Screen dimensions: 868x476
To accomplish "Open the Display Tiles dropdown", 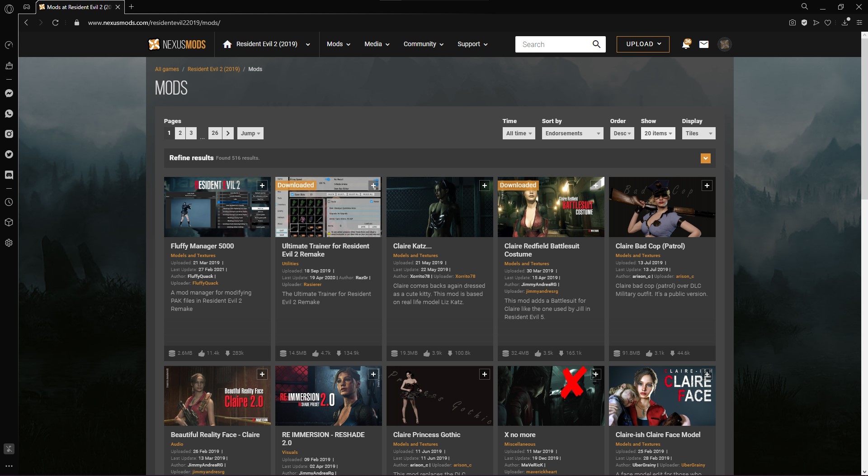I will [698, 133].
